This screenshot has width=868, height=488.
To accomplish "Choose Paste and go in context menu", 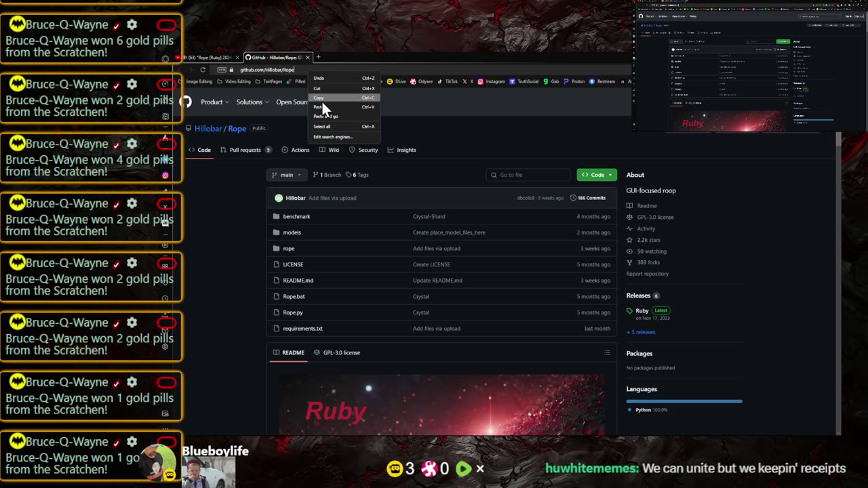I will [x=344, y=117].
